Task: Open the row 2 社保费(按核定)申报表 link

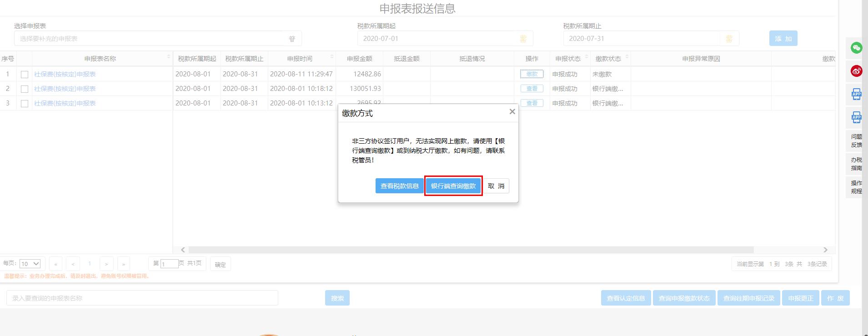Action: point(65,89)
